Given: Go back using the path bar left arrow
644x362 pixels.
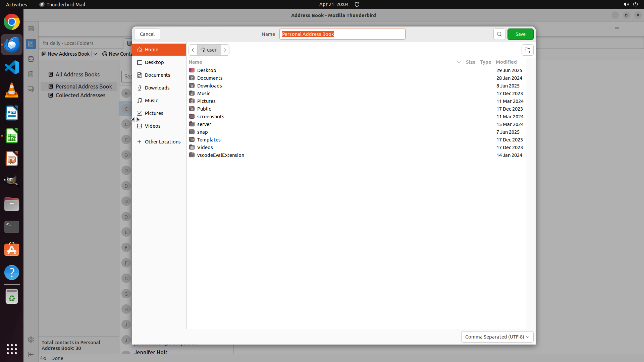Looking at the screenshot, I should coord(193,50).
